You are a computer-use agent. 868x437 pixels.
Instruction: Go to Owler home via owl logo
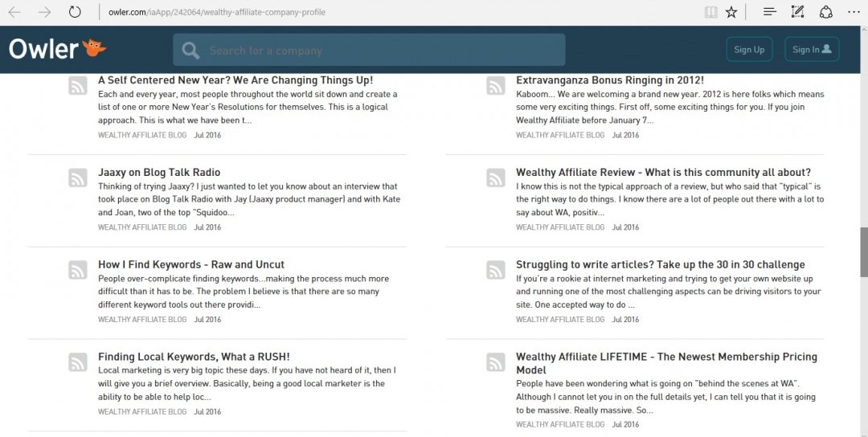(57, 49)
